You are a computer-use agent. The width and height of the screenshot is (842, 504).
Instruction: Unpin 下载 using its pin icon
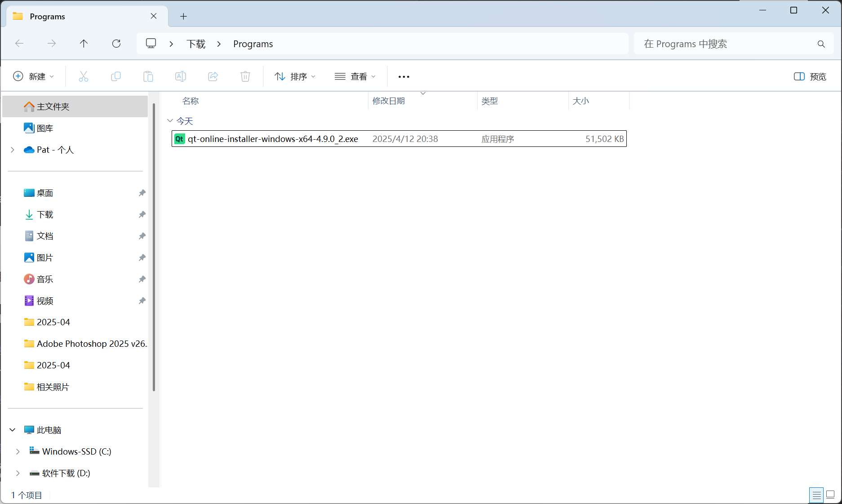click(x=142, y=214)
